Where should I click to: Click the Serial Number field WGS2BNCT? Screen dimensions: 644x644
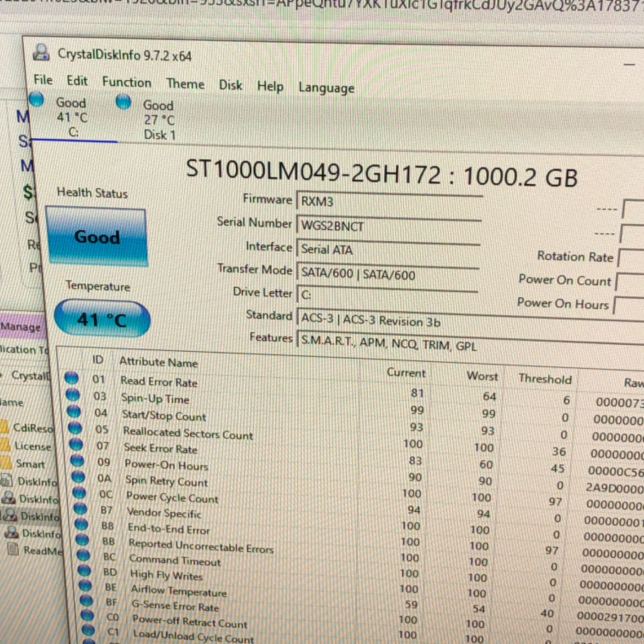389,226
